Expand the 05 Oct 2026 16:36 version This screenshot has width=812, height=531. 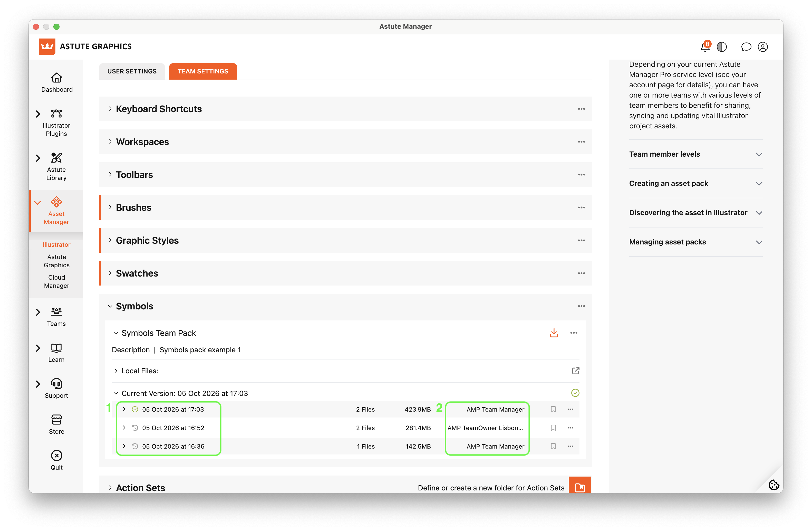pos(124,446)
